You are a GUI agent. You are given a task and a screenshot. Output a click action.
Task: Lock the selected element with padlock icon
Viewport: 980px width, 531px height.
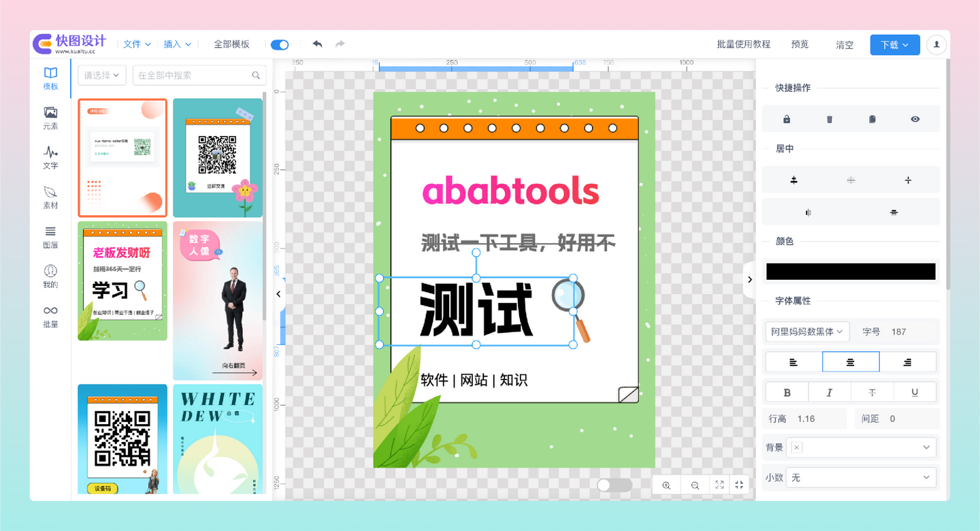point(787,119)
